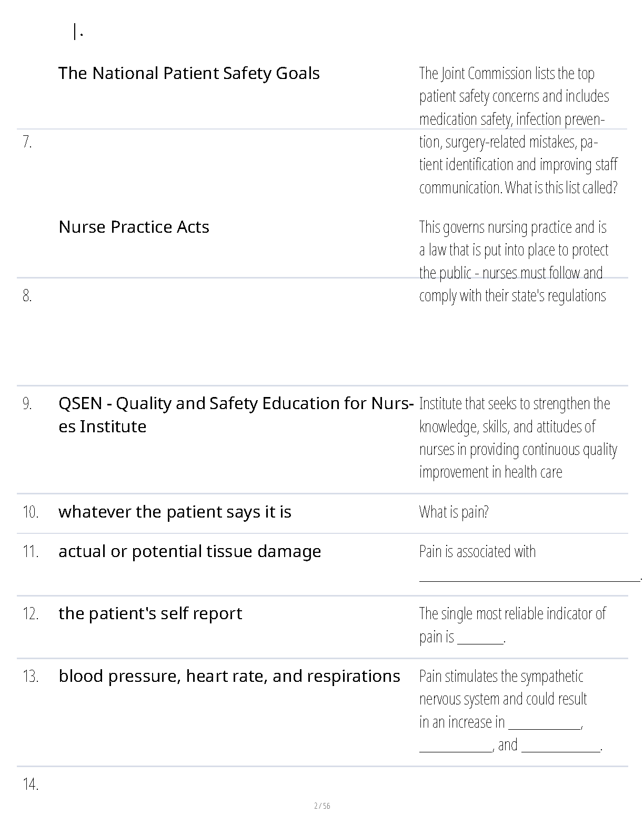Viewport: 644px width, 834px height.
Task: Click the "Pain is associated with" prompt
Action: pyautogui.click(x=477, y=551)
